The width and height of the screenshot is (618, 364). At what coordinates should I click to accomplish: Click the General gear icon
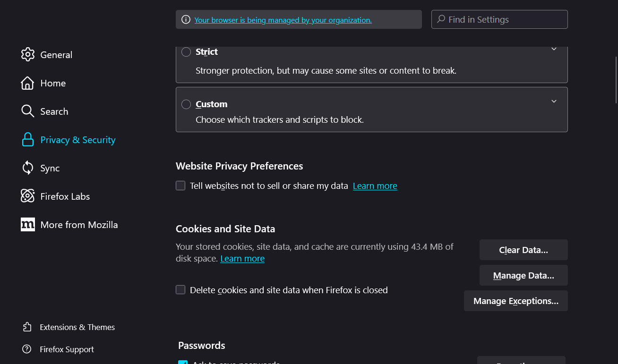point(28,54)
